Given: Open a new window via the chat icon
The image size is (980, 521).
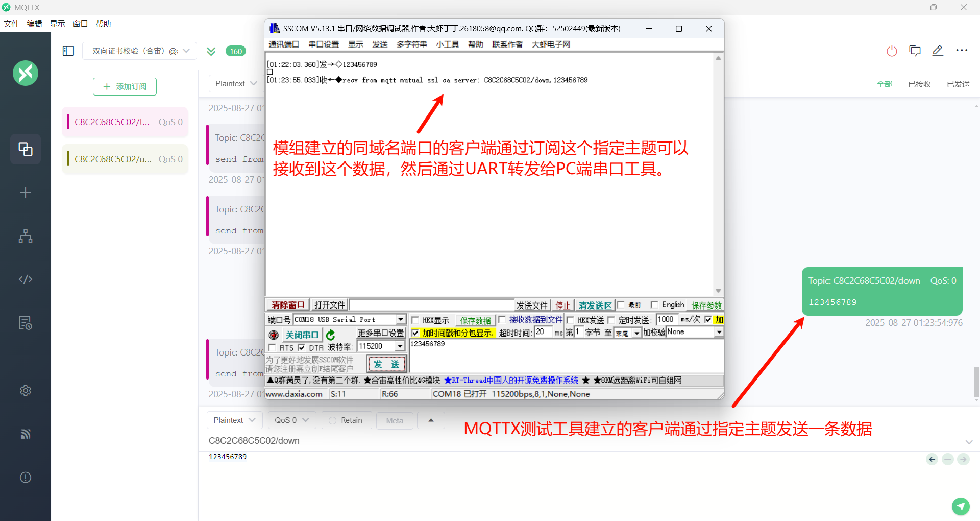Looking at the screenshot, I should click(915, 51).
